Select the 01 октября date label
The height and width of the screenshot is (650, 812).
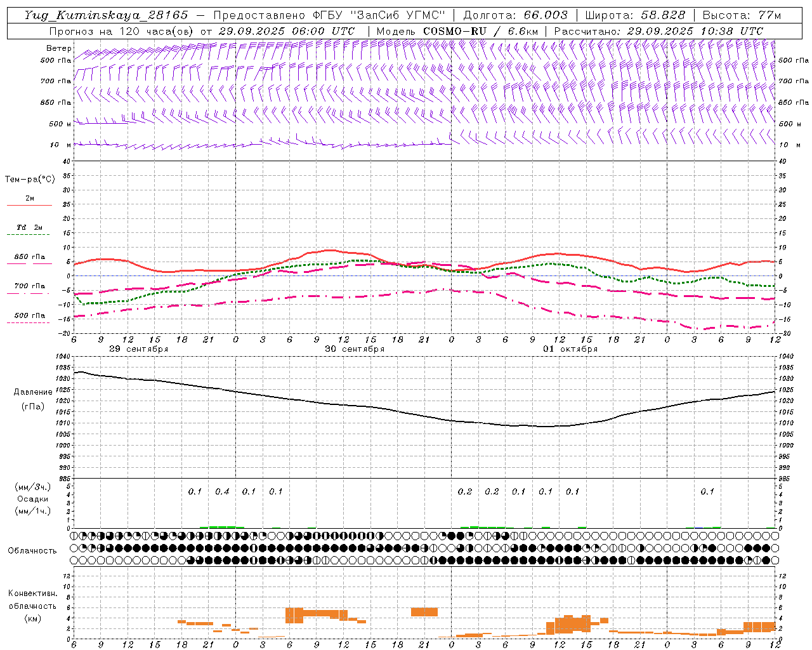[x=570, y=349]
